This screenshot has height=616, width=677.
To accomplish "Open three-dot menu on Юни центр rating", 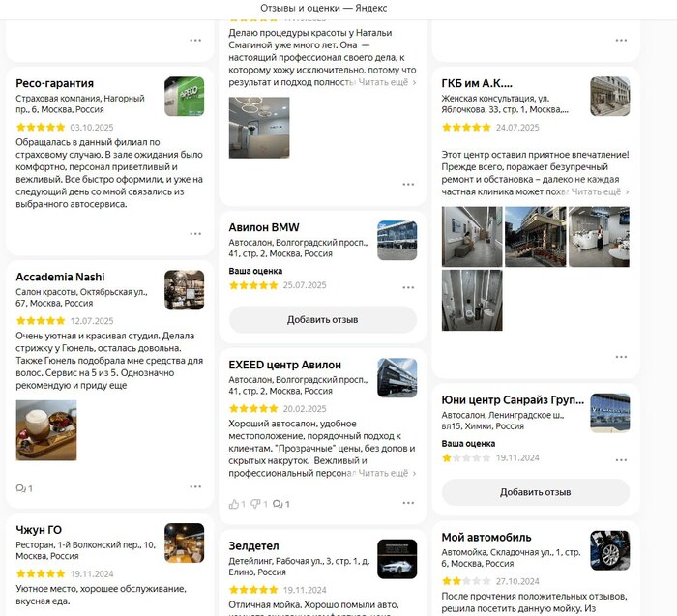I will tap(621, 460).
